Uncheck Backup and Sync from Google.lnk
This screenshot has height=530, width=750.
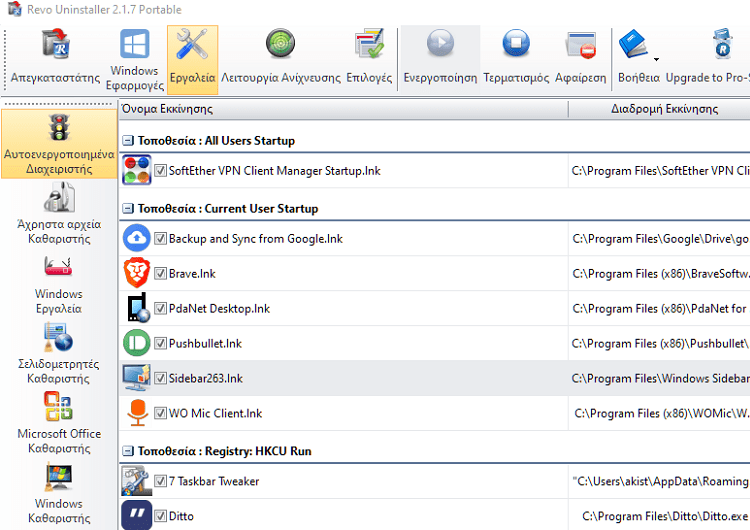160,238
